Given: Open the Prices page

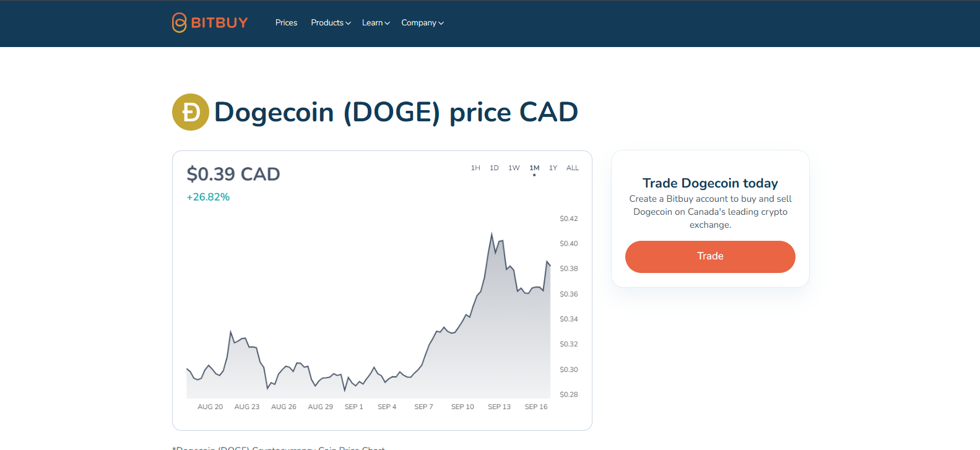Looking at the screenshot, I should tap(286, 23).
